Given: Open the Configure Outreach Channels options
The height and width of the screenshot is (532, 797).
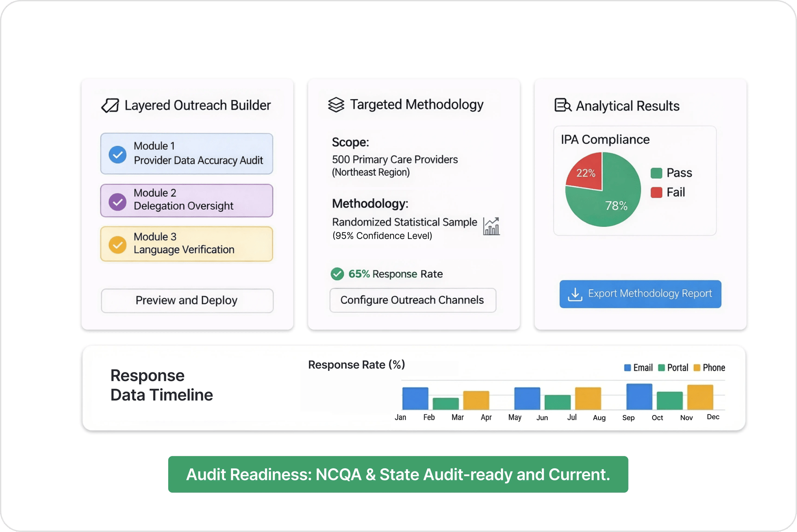Looking at the screenshot, I should pyautogui.click(x=412, y=300).
